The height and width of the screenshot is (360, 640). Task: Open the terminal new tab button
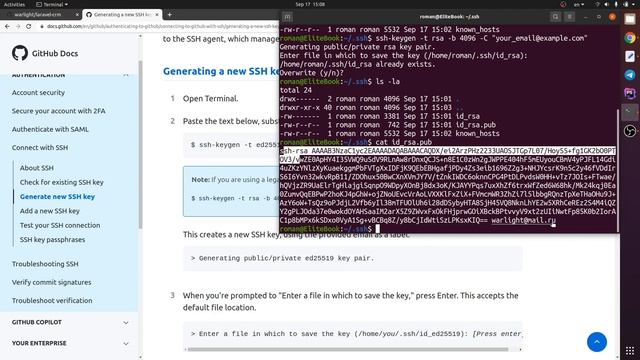287,17
